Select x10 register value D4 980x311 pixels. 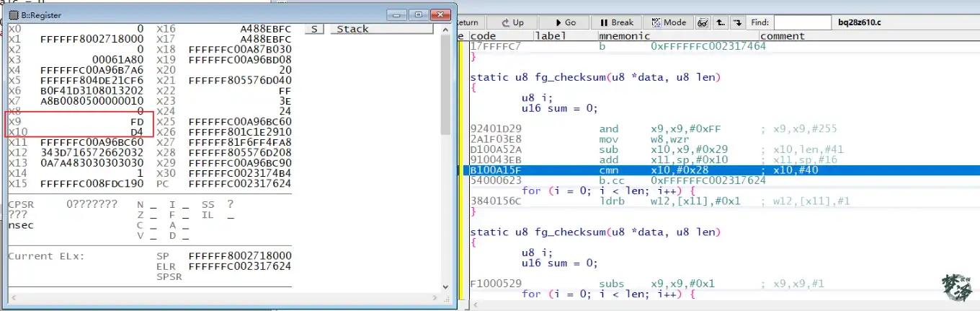pos(137,132)
